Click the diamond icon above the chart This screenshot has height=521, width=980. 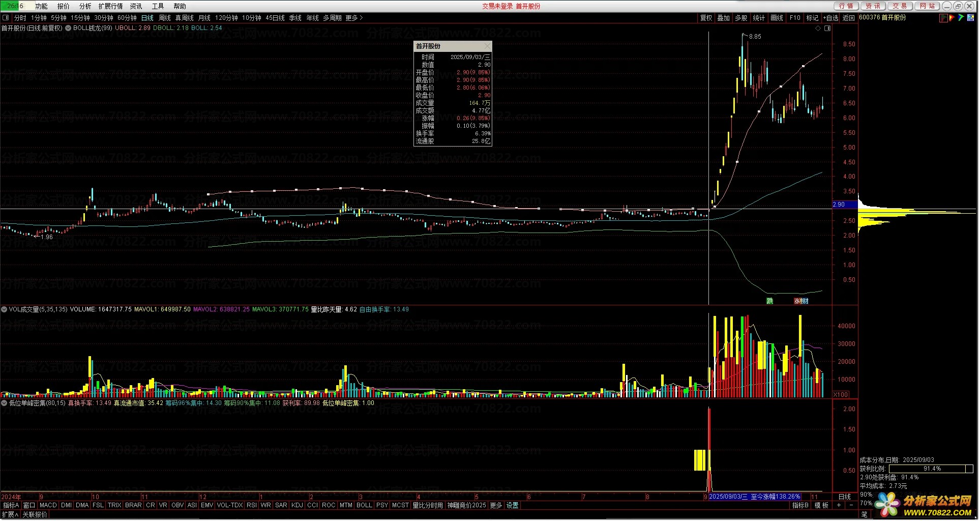point(818,28)
